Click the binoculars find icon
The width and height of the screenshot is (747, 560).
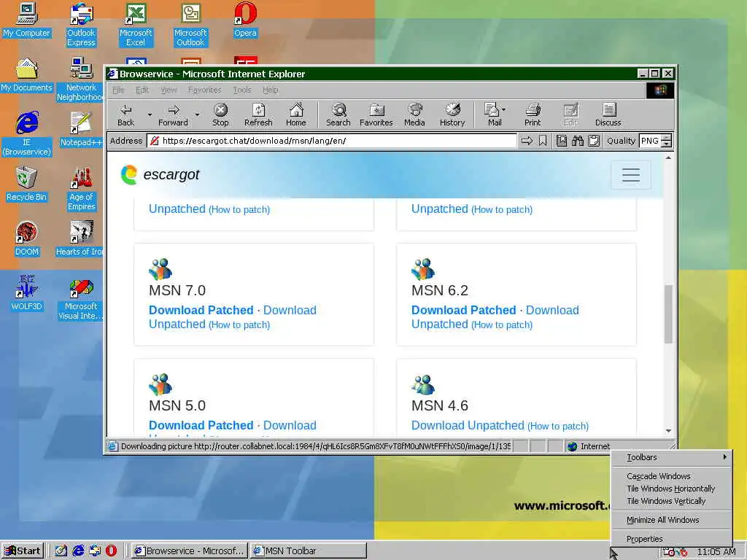(578, 141)
